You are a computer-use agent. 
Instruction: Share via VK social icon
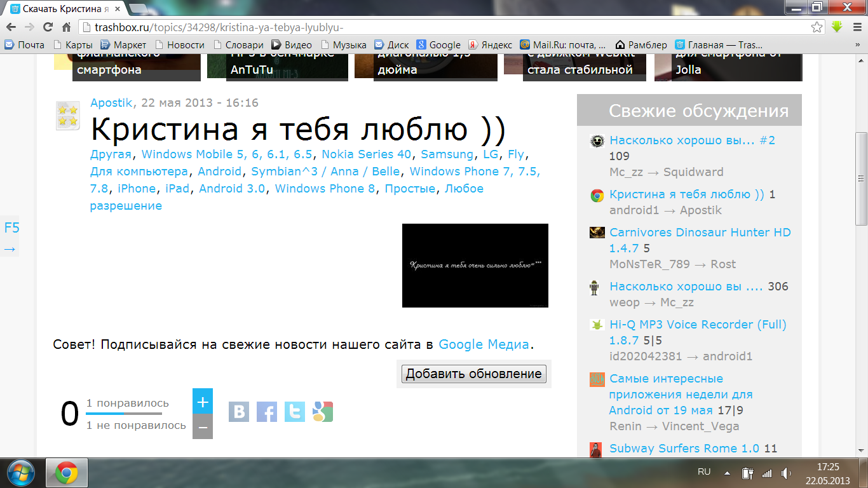point(239,412)
